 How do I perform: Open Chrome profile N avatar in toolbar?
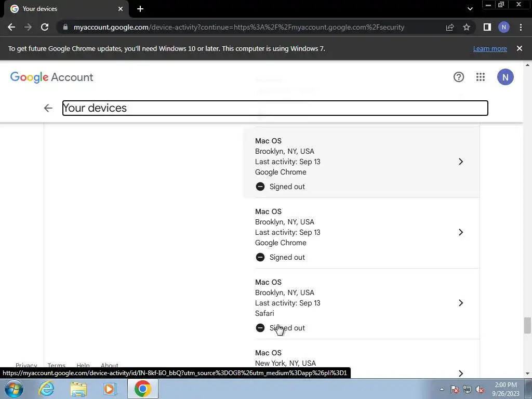[504, 27]
